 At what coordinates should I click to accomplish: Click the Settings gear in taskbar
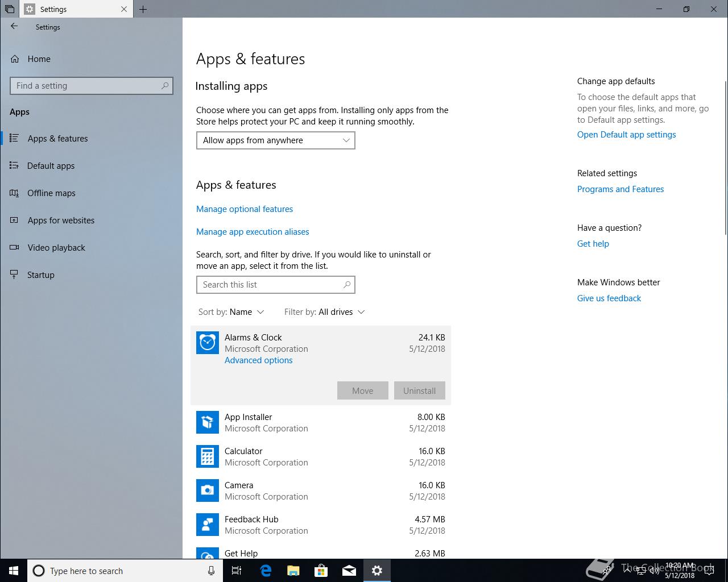coord(377,571)
